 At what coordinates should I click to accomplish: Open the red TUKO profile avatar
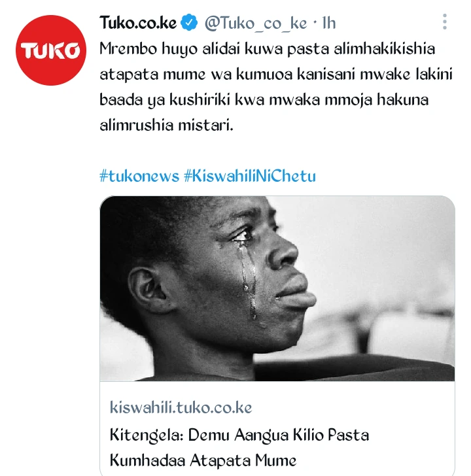(51, 50)
